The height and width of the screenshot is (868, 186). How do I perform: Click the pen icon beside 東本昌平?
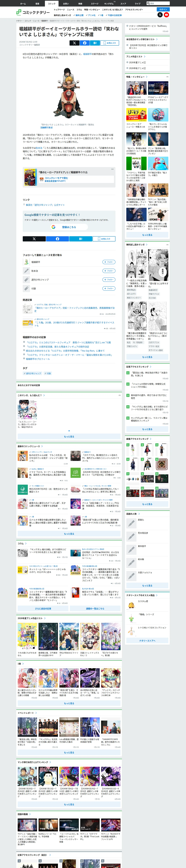click(x=131, y=550)
